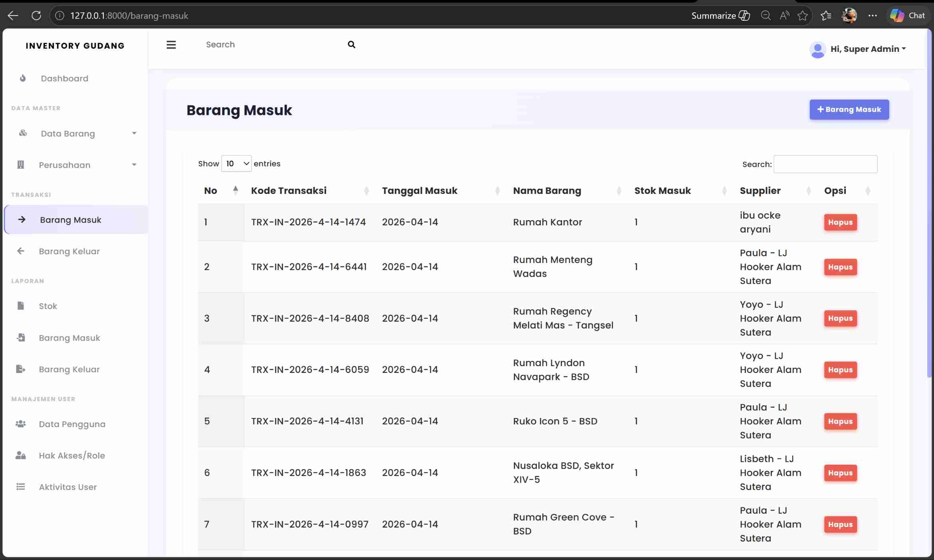This screenshot has width=934, height=560.
Task: Click the Stok report file icon
Action: pyautogui.click(x=21, y=306)
